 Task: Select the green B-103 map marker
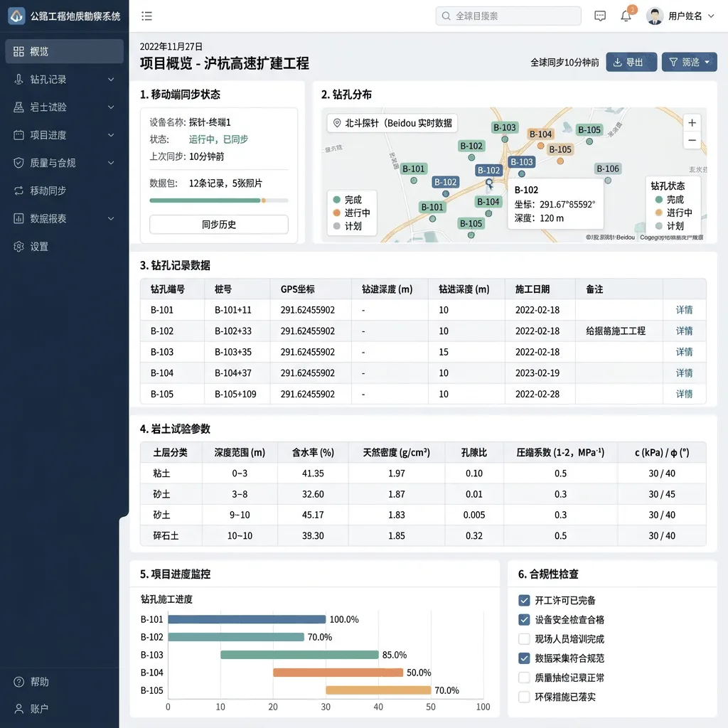point(505,128)
